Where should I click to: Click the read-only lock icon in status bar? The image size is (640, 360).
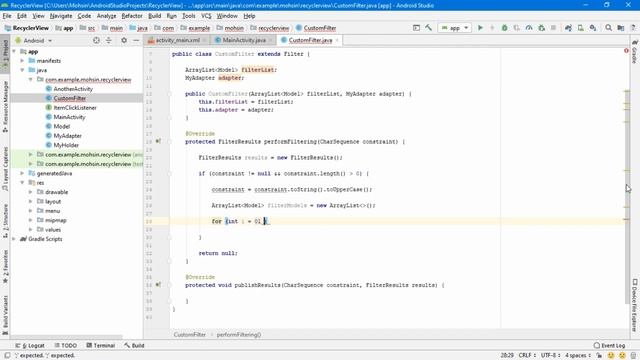[599, 356]
